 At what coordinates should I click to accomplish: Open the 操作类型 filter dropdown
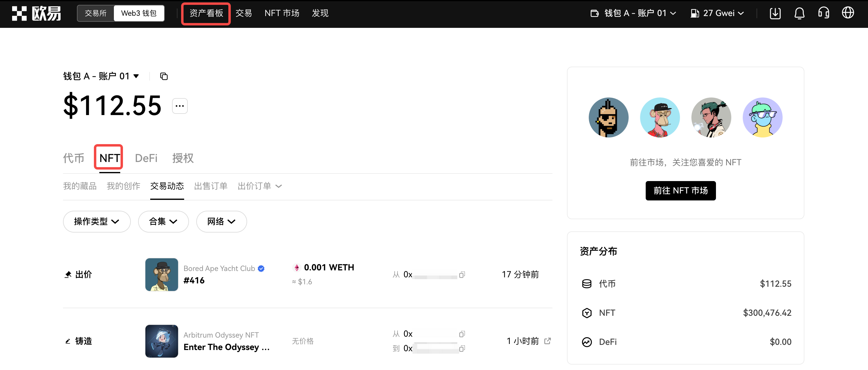click(x=97, y=221)
